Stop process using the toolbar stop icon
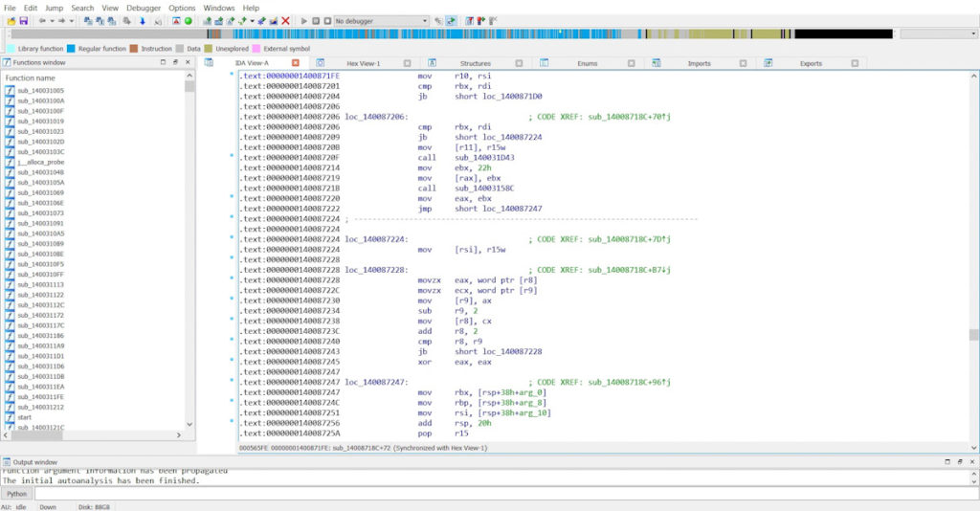Screen dimensions: 980x511 pyautogui.click(x=327, y=21)
